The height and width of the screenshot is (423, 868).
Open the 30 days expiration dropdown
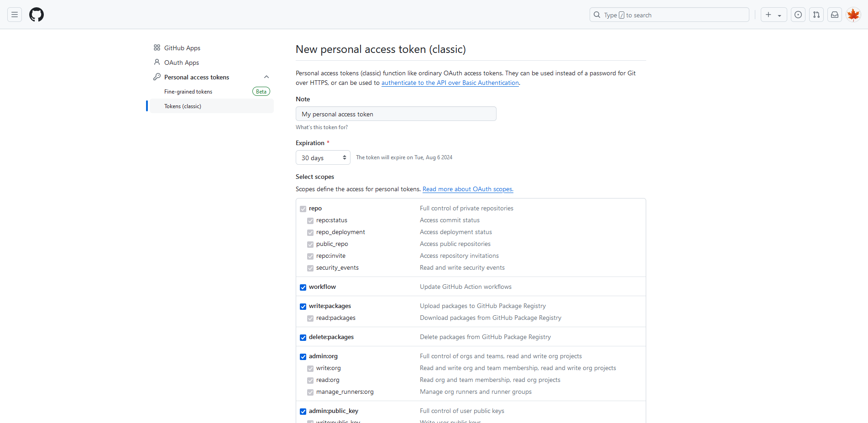323,157
